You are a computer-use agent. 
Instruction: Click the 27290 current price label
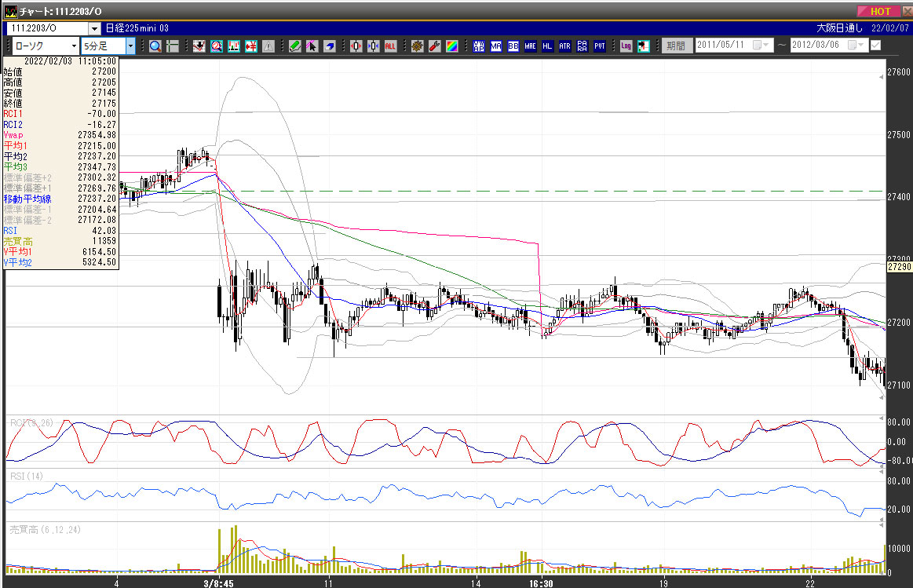899,267
